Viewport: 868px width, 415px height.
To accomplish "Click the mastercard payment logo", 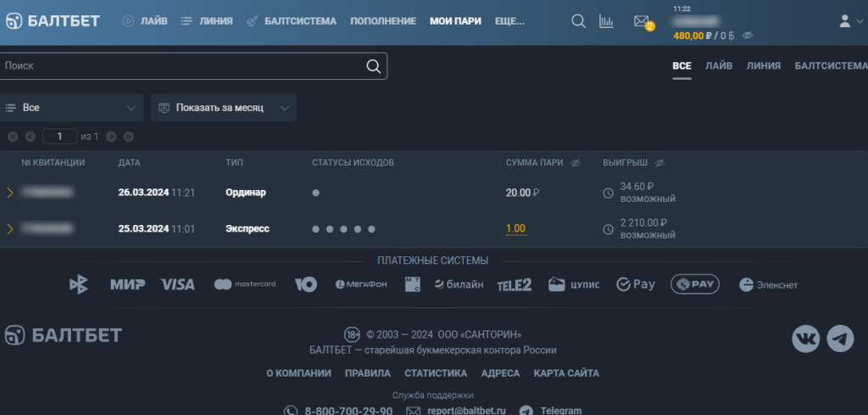I will pyautogui.click(x=245, y=284).
